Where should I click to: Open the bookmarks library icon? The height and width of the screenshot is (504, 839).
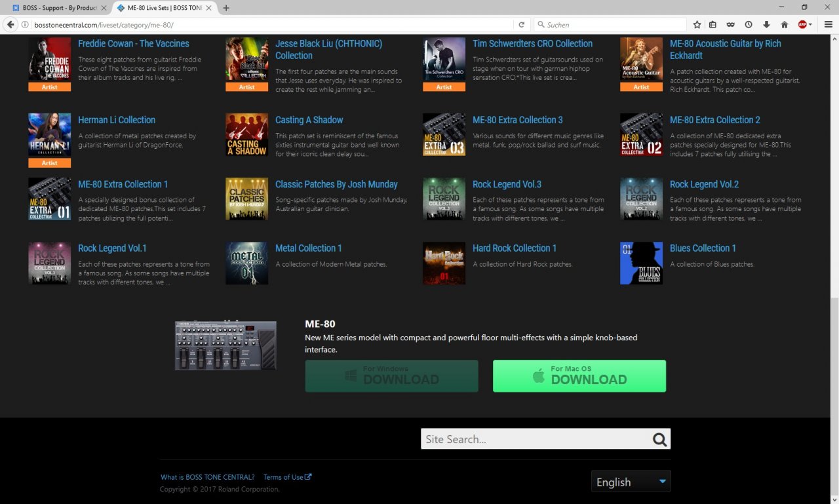pyautogui.click(x=713, y=24)
